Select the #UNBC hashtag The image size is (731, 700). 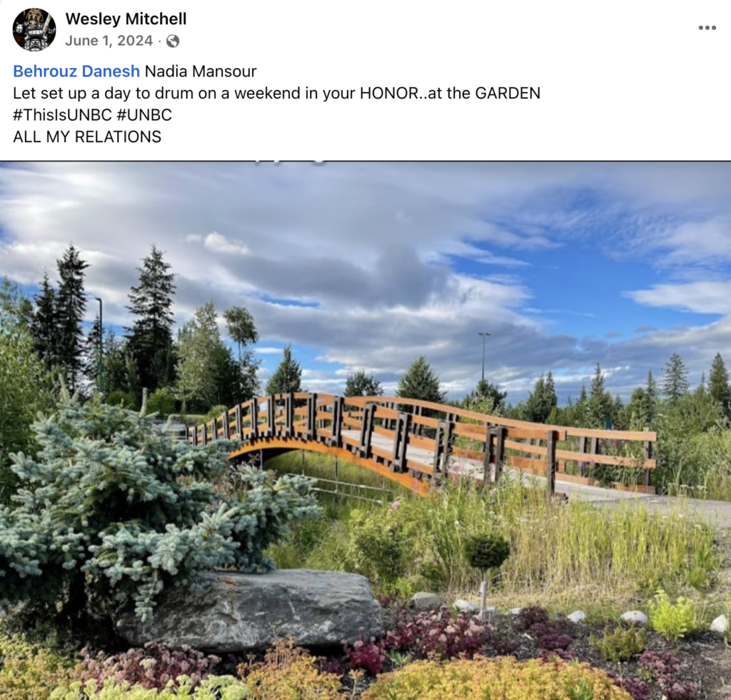coord(144,115)
